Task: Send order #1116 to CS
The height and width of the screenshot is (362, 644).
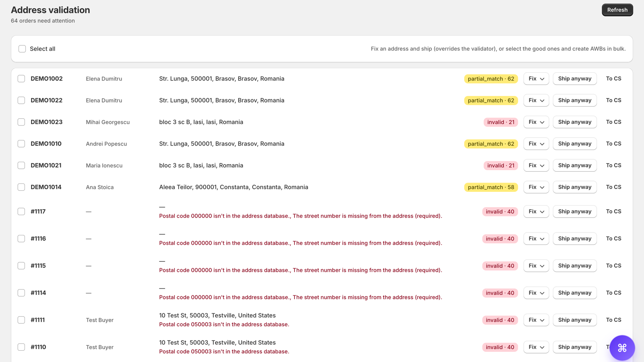Action: click(x=613, y=239)
